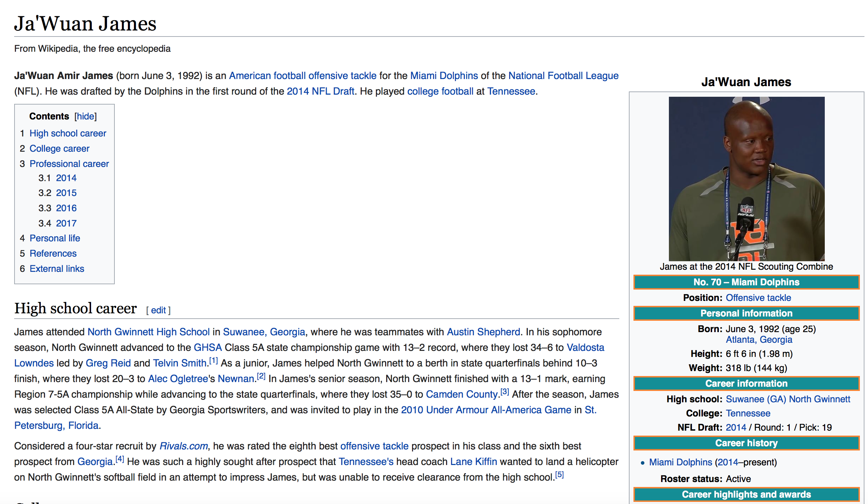
Task: Open the Lane Kiffin link
Action: (x=473, y=461)
